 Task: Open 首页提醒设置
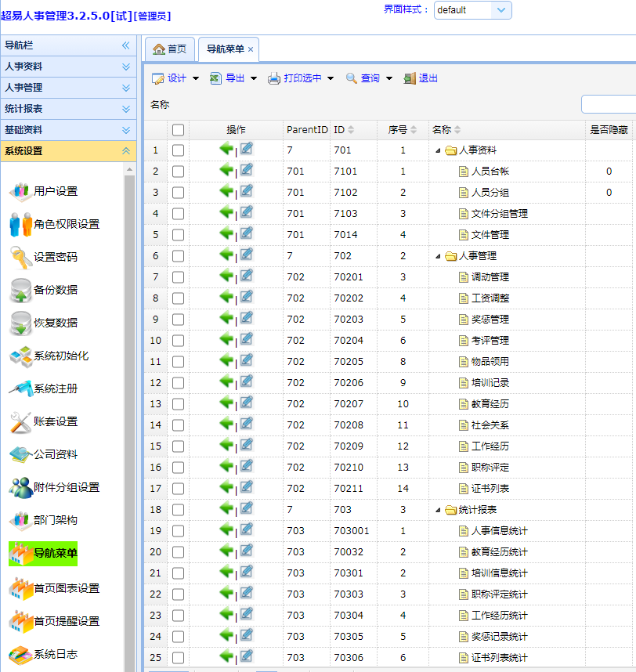click(56, 621)
